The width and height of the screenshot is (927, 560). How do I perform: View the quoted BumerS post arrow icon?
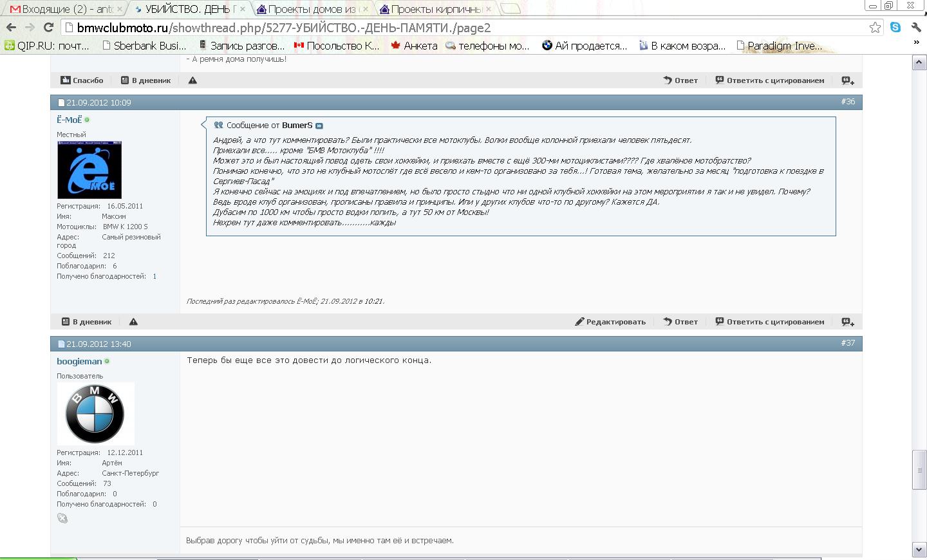click(x=319, y=126)
